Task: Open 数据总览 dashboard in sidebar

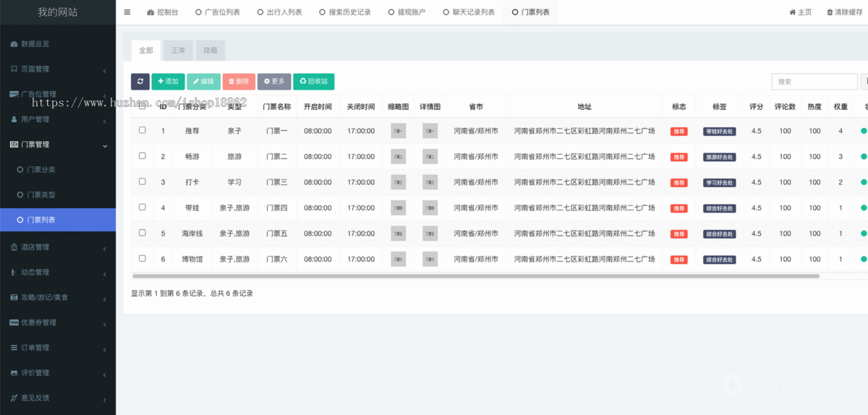Action: coord(35,44)
